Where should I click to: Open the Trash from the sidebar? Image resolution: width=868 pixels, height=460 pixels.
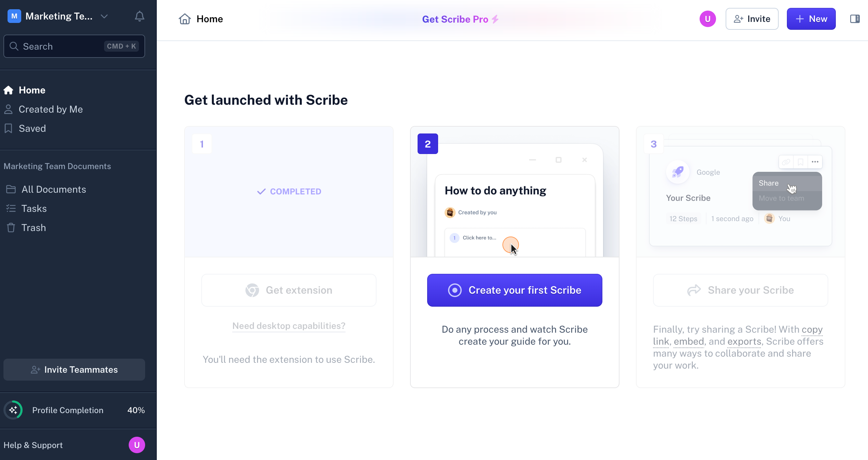33,228
